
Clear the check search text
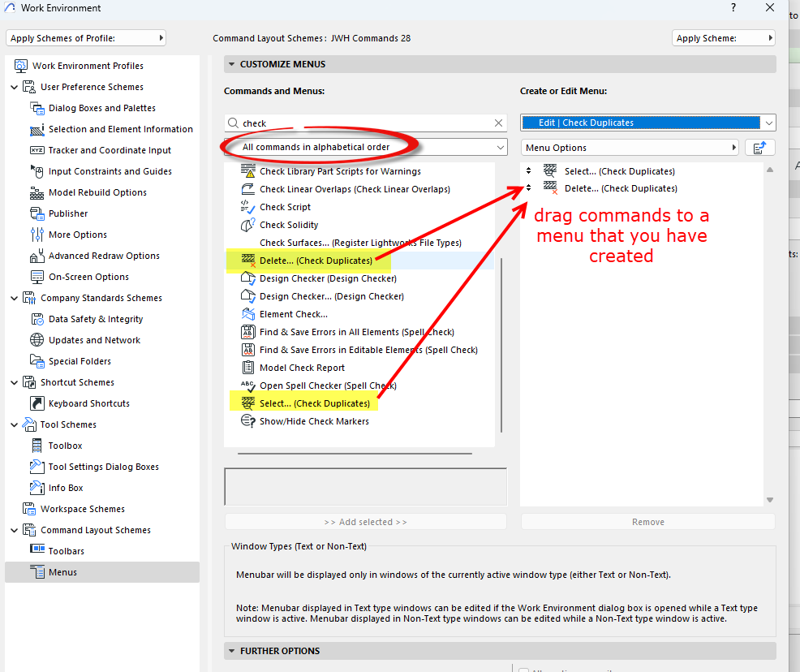pos(498,123)
